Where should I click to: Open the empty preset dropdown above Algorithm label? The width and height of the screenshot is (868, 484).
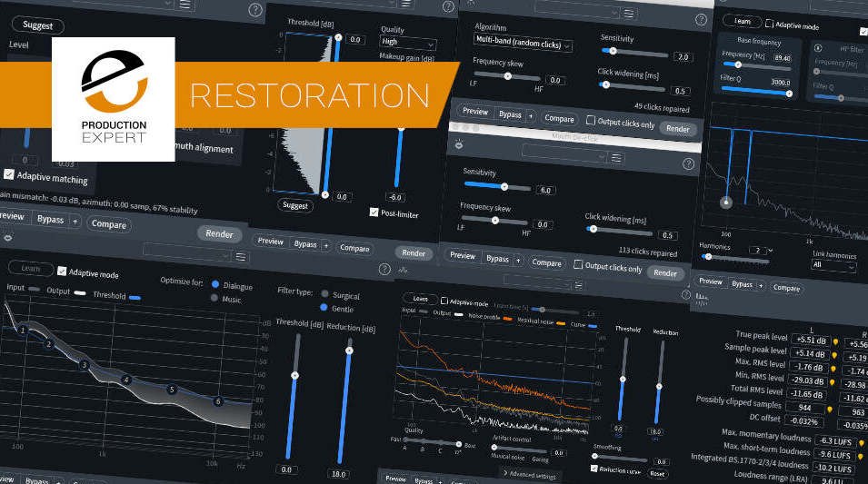[x=578, y=11]
